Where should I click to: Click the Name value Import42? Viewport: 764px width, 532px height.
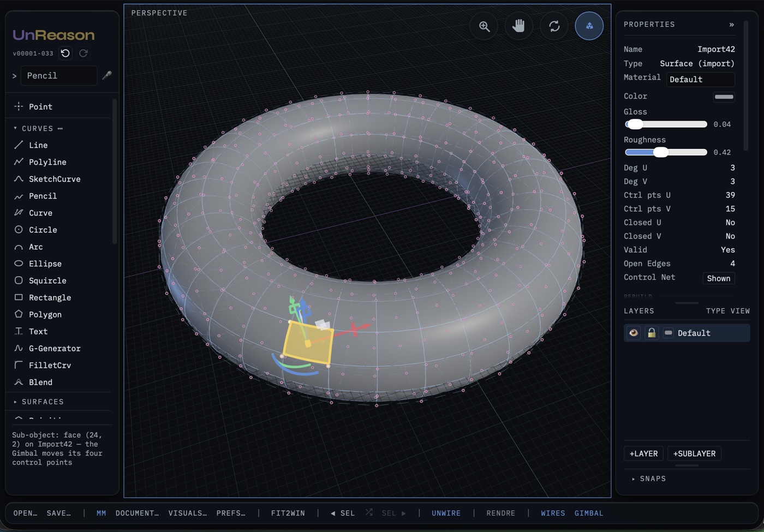pos(716,49)
